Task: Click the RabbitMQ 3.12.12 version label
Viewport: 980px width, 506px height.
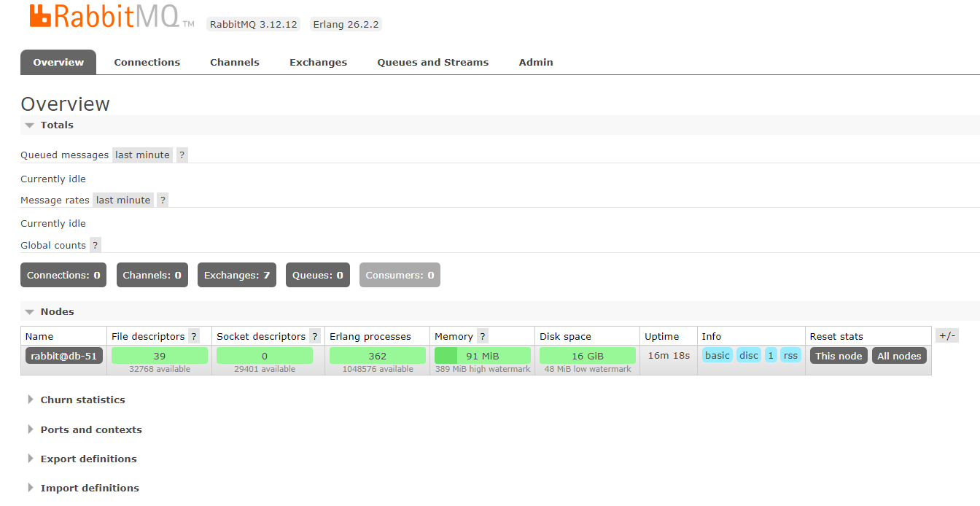Action: pyautogui.click(x=254, y=24)
